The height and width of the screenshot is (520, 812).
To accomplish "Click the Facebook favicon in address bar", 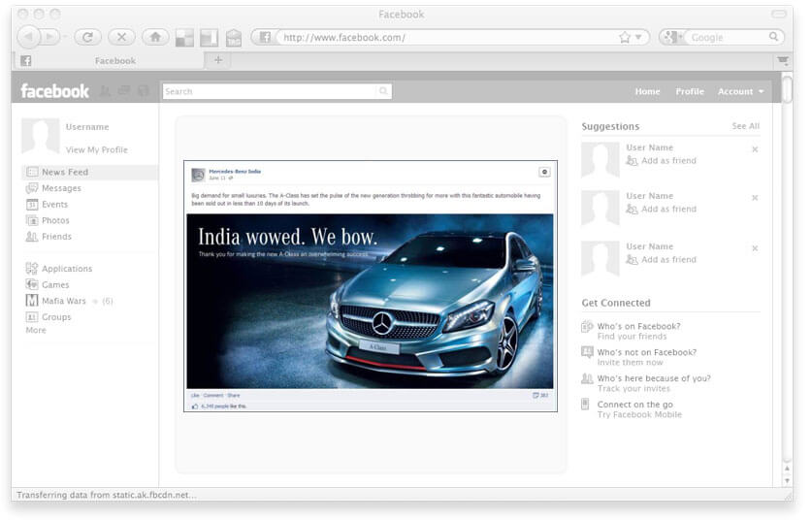I will pyautogui.click(x=265, y=37).
